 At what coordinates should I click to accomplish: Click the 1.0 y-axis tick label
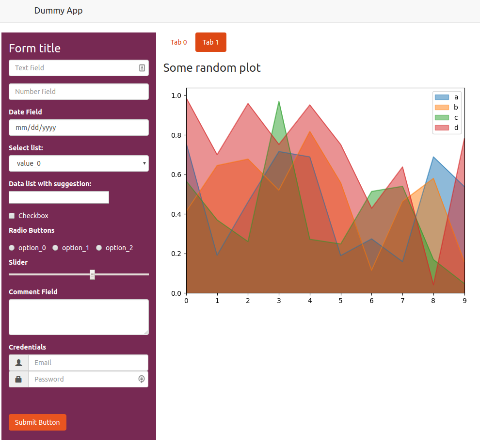click(176, 96)
